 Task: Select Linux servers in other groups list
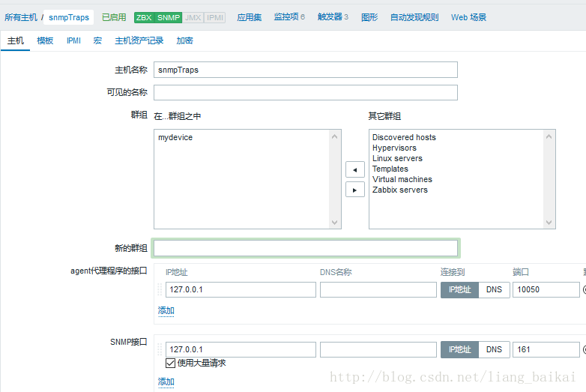tap(397, 158)
